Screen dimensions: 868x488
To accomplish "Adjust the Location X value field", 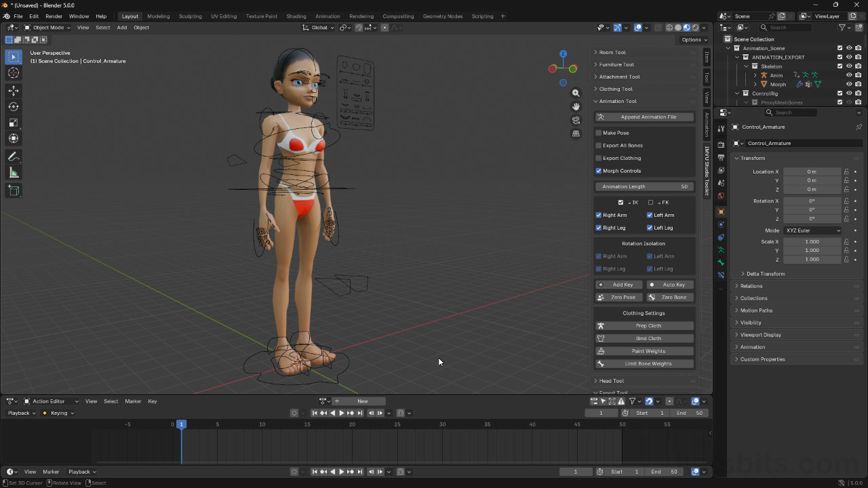I will point(812,171).
